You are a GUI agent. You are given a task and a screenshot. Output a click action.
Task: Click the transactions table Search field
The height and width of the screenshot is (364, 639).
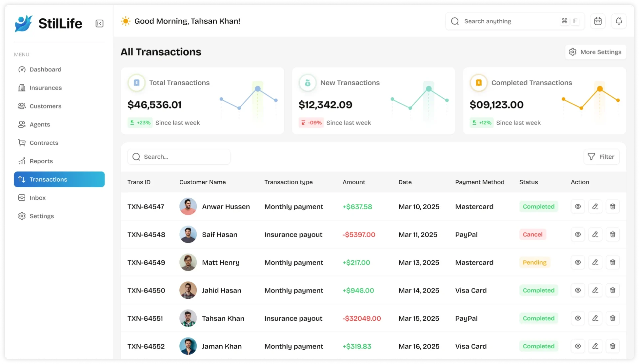click(x=179, y=157)
